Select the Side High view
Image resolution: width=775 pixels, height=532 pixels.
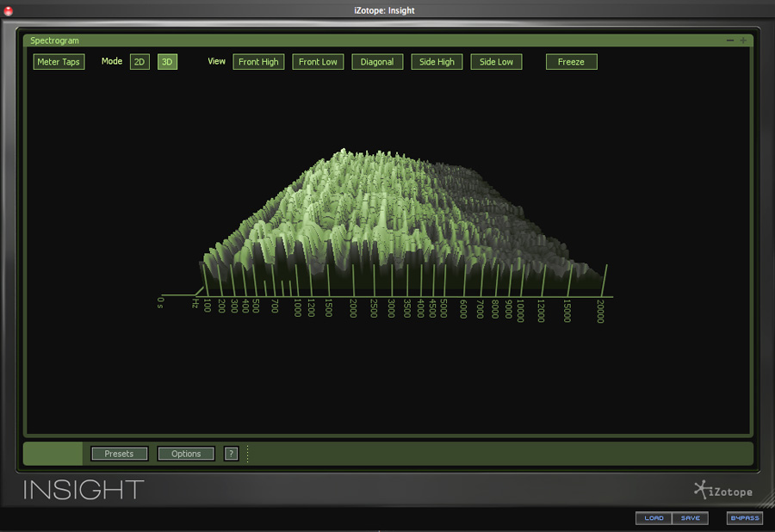437,62
